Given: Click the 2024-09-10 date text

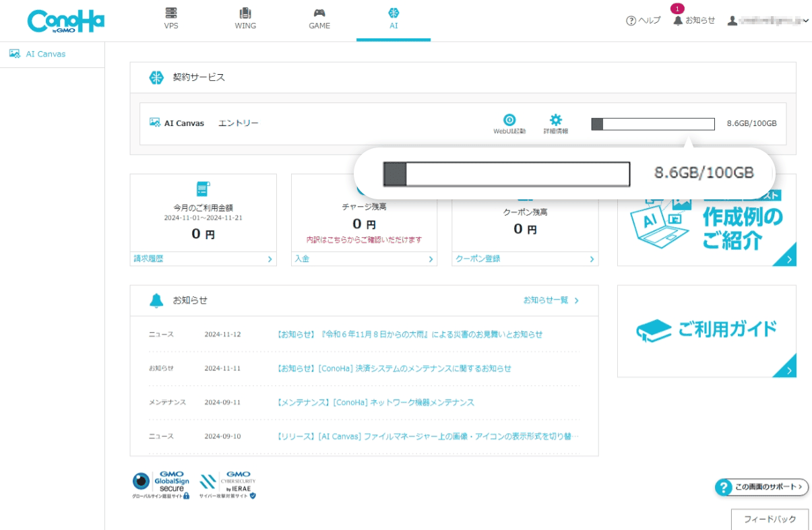Looking at the screenshot, I should click(222, 436).
